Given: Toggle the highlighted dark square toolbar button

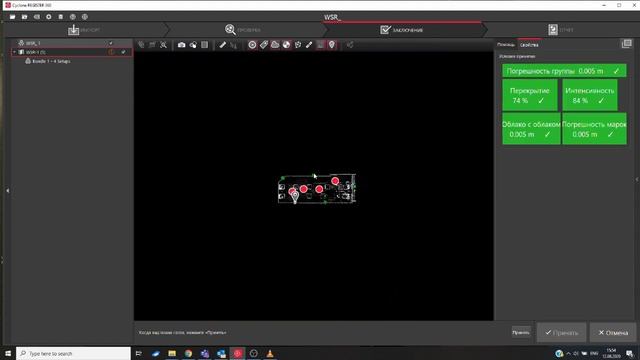Looking at the screenshot, I should point(320,45).
